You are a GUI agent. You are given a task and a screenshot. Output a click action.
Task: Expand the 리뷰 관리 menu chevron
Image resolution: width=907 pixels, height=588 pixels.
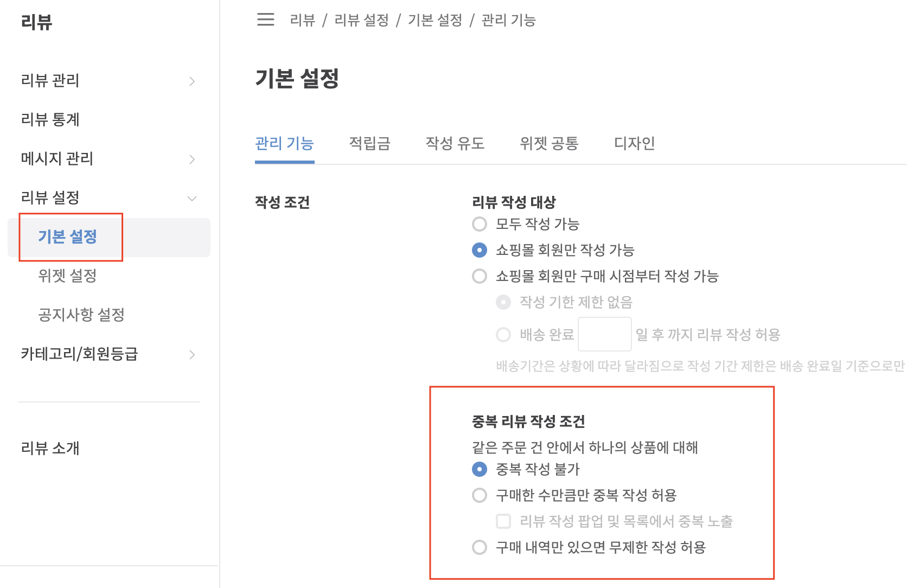pos(192,81)
